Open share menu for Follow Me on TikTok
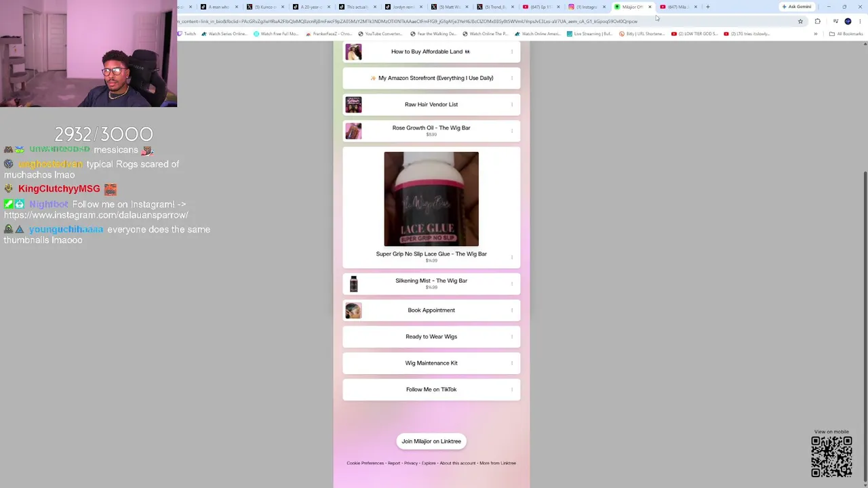 point(512,390)
